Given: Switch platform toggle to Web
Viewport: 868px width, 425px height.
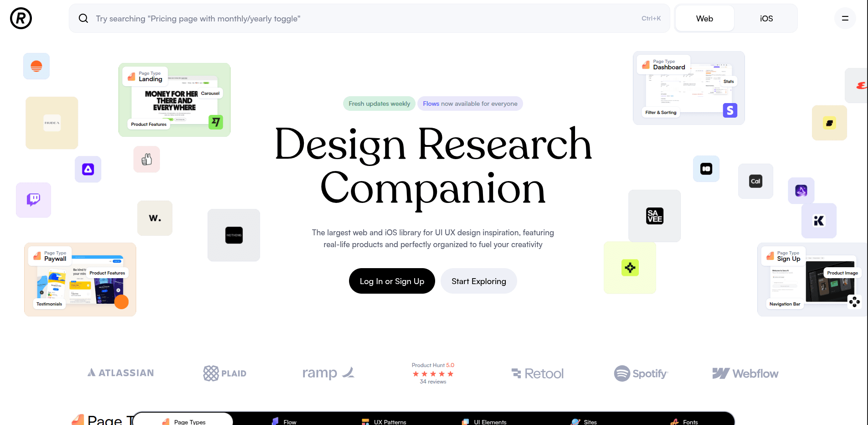Looking at the screenshot, I should coord(704,19).
